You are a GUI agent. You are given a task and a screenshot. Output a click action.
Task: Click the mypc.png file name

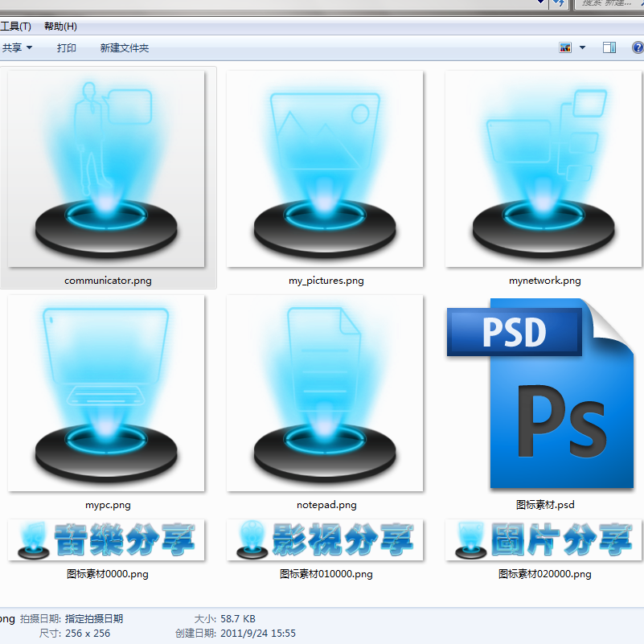click(x=108, y=505)
